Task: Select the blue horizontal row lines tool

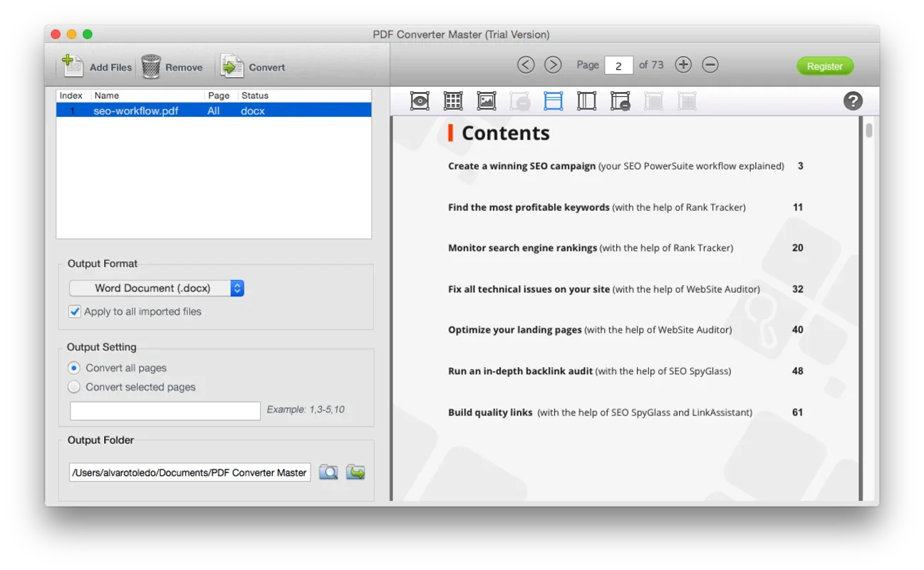Action: click(x=554, y=101)
